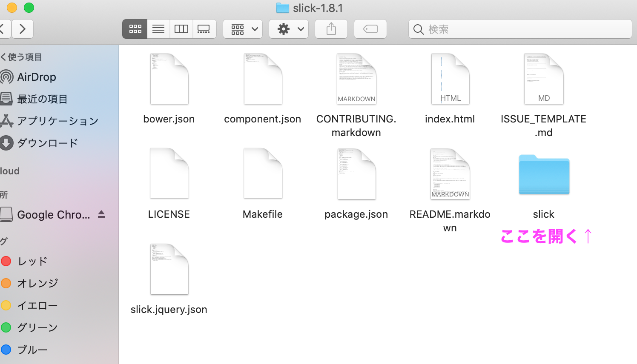Click the index.html file name
Screen dimensions: 637x364
click(450, 119)
